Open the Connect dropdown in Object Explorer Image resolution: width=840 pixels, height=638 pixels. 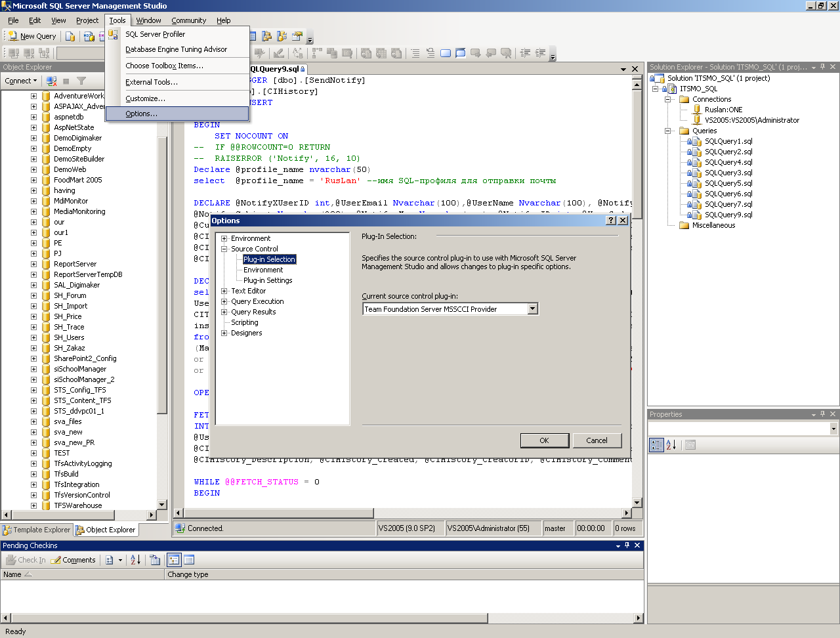(21, 81)
